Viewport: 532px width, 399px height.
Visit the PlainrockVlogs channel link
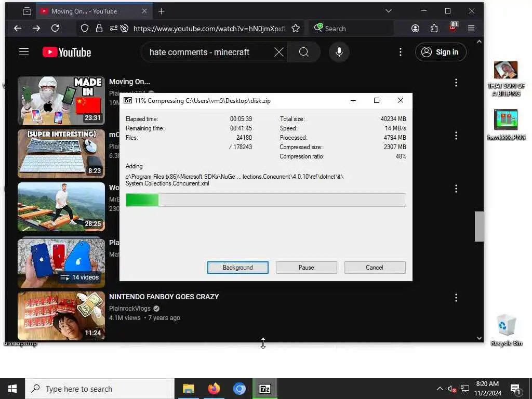click(x=129, y=309)
